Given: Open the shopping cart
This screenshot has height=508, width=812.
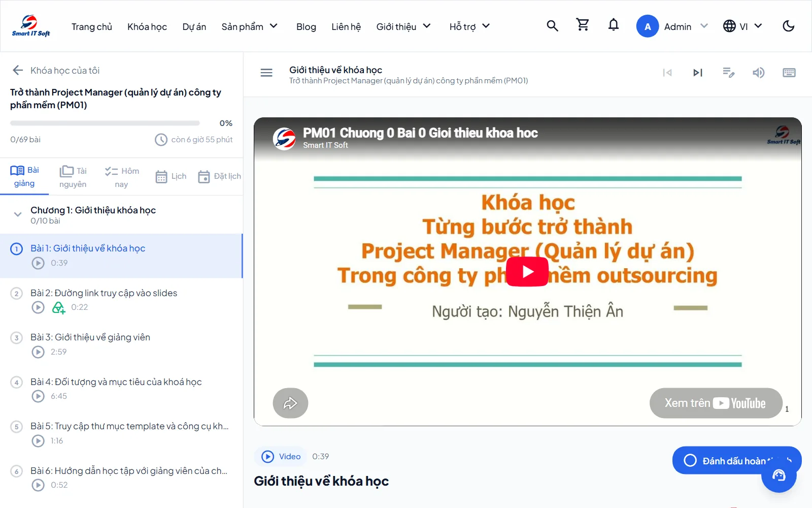Looking at the screenshot, I should click(583, 25).
